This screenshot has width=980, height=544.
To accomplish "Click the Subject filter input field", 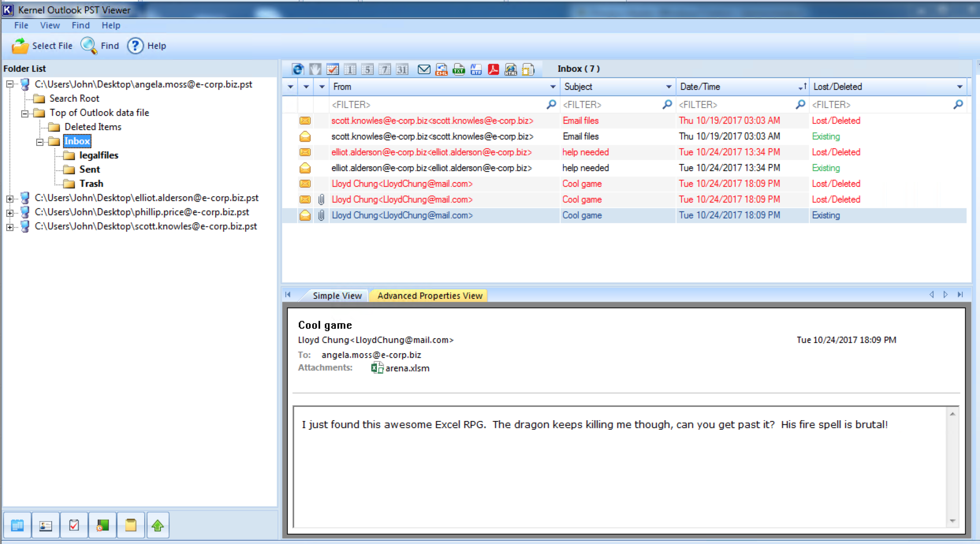I will click(617, 104).
